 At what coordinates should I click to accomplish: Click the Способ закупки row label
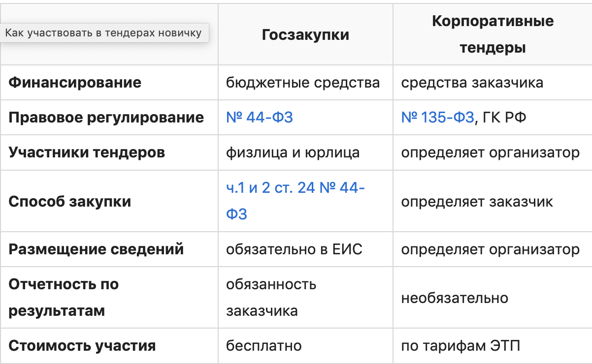coord(70,201)
